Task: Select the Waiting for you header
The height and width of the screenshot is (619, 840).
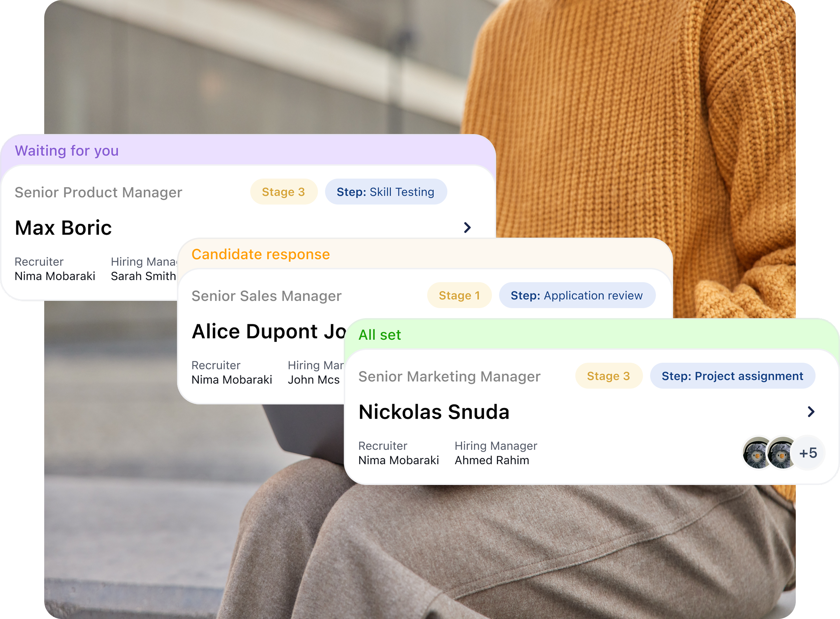Action: point(67,151)
